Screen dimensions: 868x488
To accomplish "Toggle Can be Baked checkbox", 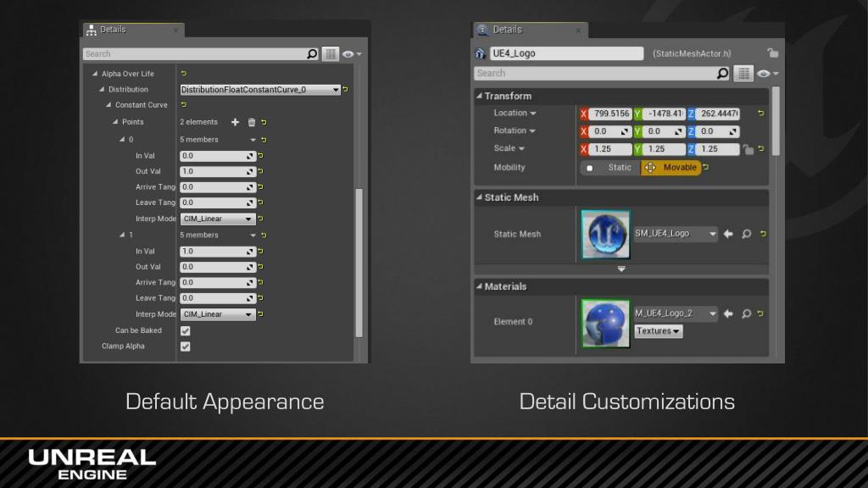I will (x=186, y=331).
